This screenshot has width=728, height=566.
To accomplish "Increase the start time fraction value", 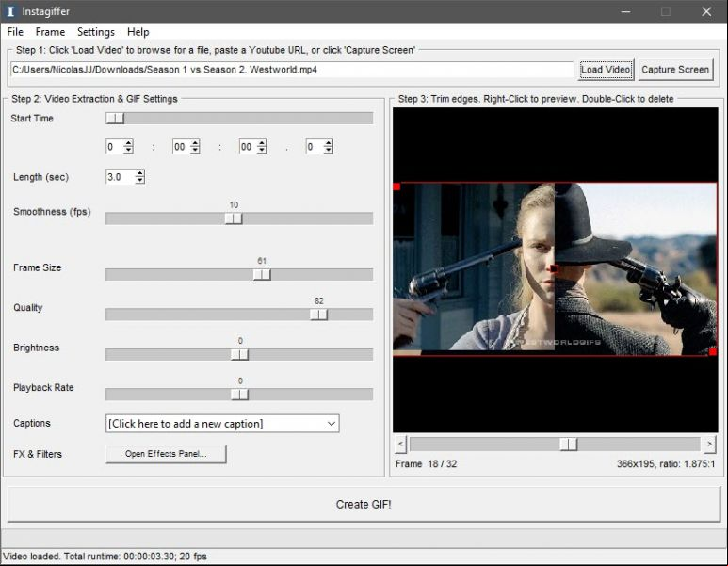I will coord(329,143).
